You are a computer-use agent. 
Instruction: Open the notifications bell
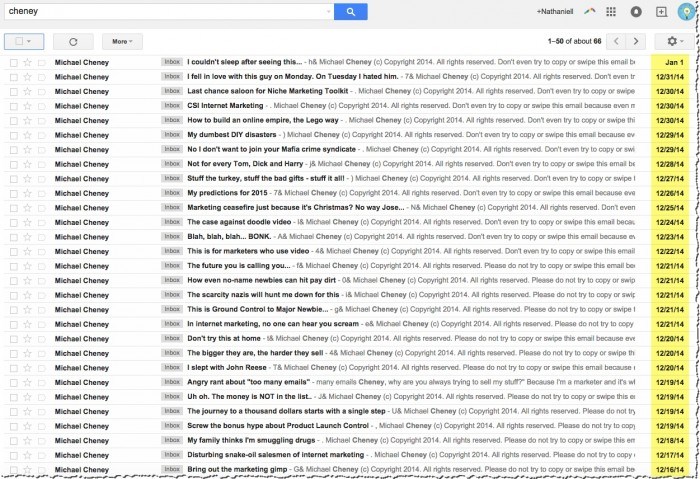[636, 12]
